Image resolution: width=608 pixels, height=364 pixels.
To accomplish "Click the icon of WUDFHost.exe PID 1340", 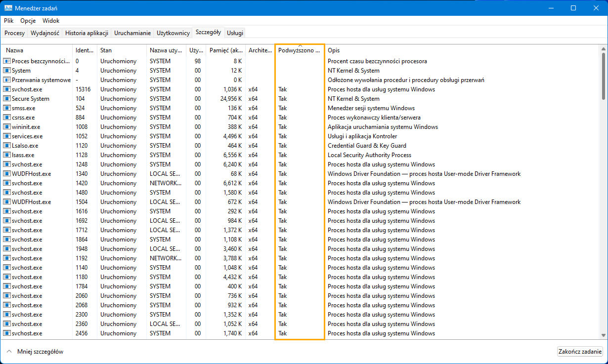I will tap(7, 174).
